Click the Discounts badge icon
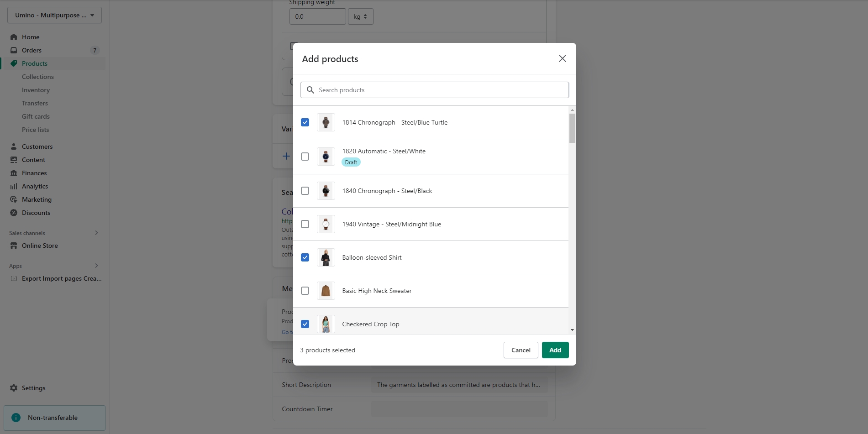The width and height of the screenshot is (868, 434). (14, 213)
